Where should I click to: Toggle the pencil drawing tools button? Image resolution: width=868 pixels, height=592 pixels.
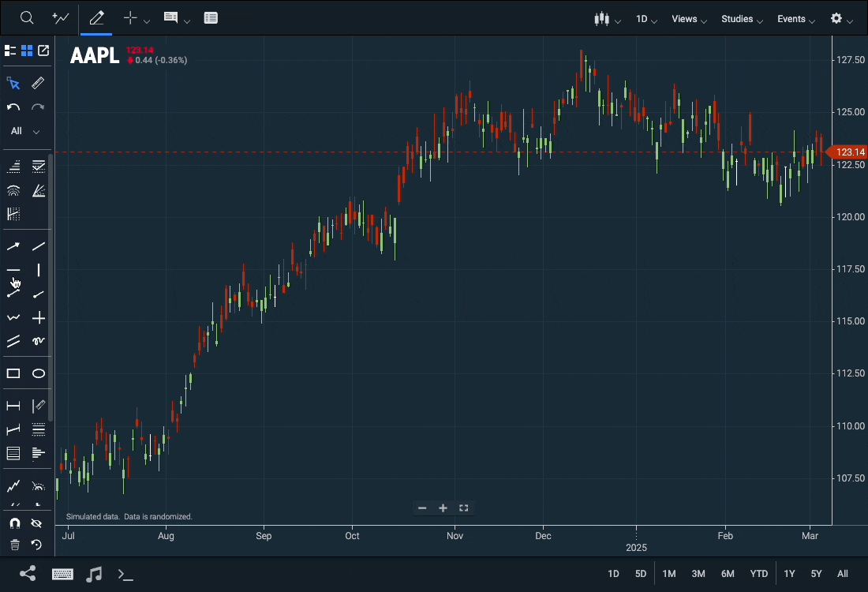click(x=96, y=17)
